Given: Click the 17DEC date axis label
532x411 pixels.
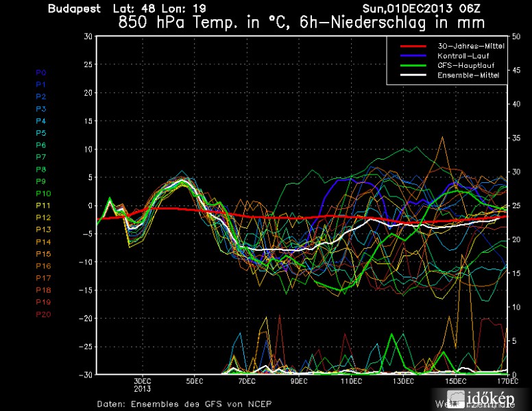Looking at the screenshot, I should point(507,380).
